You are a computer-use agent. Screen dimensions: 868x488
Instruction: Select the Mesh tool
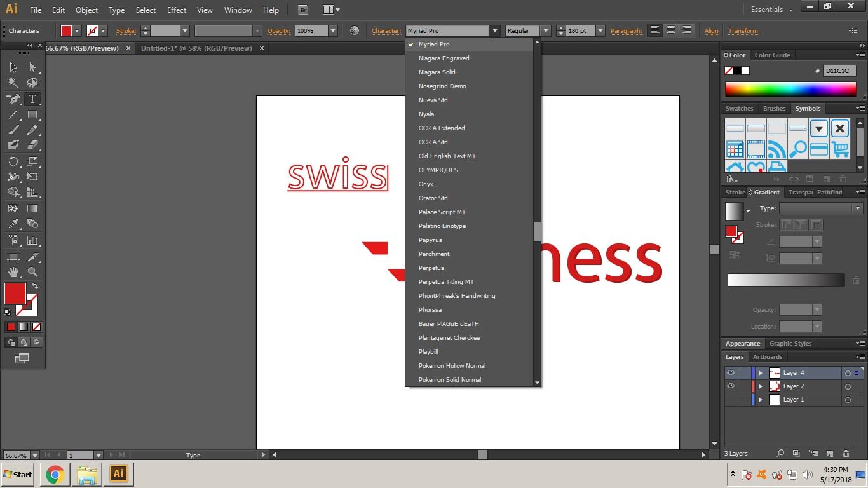click(13, 208)
